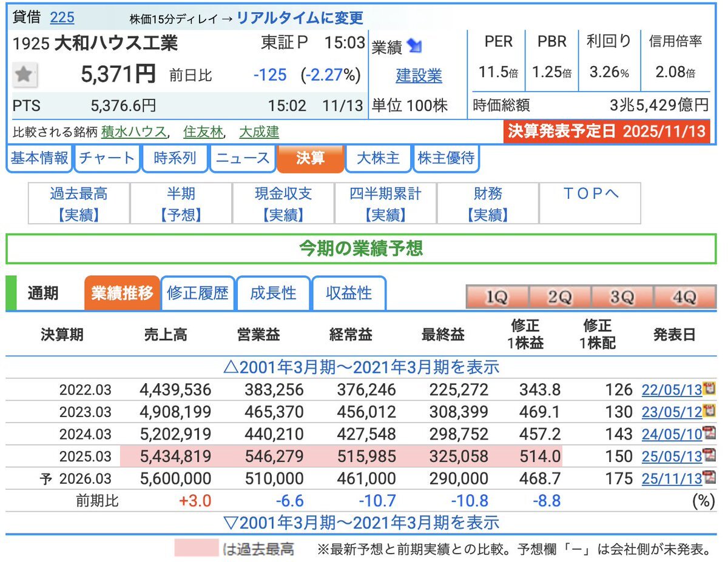The height and width of the screenshot is (562, 728).
Task: Jump to 過去最高【実績】 section
Action: 79,204
